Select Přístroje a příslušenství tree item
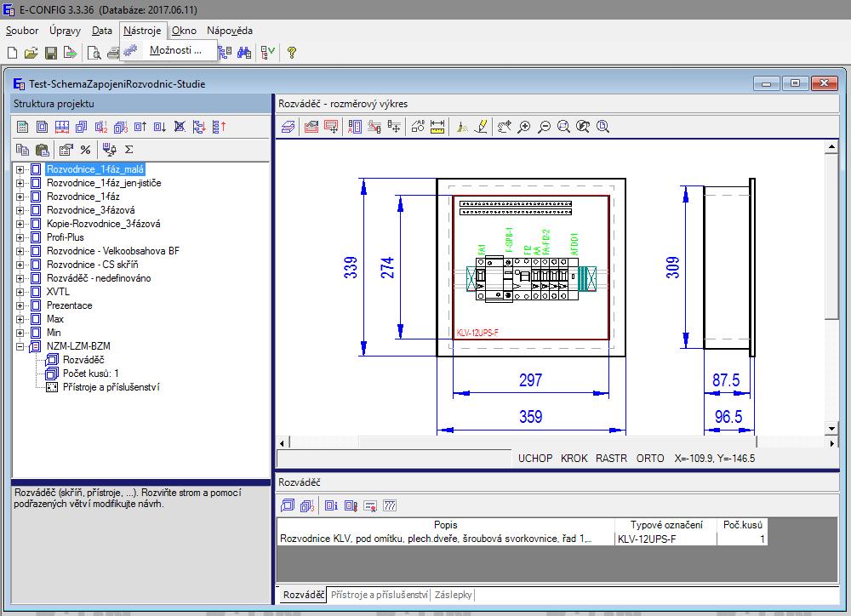Image resolution: width=851 pixels, height=616 pixels. [111, 387]
